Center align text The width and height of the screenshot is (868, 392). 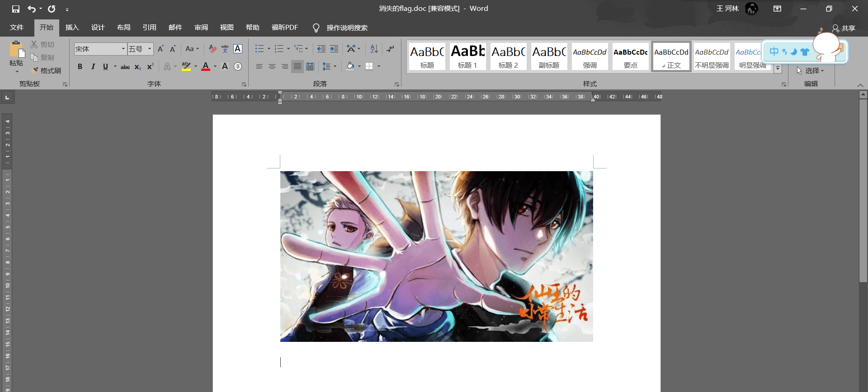tap(272, 66)
